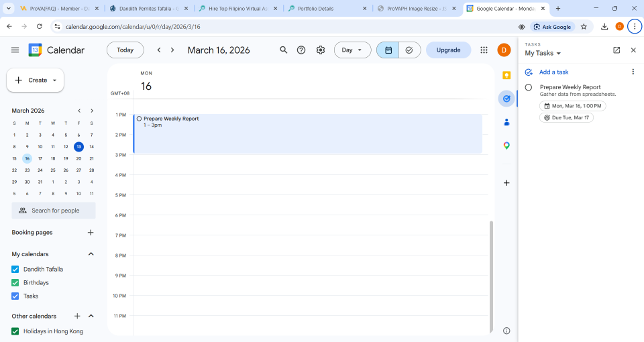Screen dimensions: 644x342
Task: Open browser downloads icon
Action: click(x=604, y=27)
